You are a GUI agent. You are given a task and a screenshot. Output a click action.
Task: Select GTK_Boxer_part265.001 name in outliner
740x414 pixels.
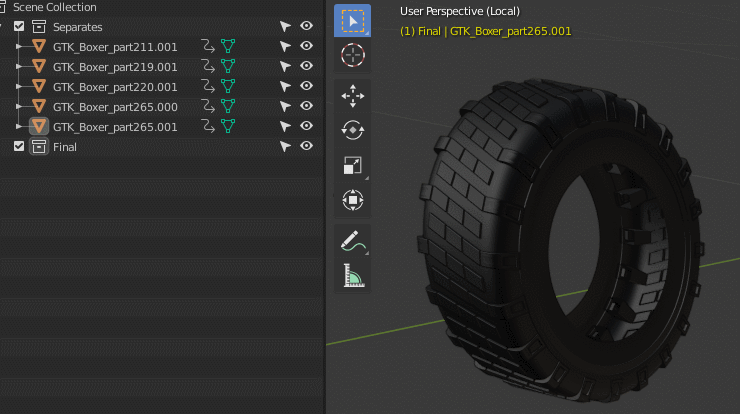[x=115, y=127]
